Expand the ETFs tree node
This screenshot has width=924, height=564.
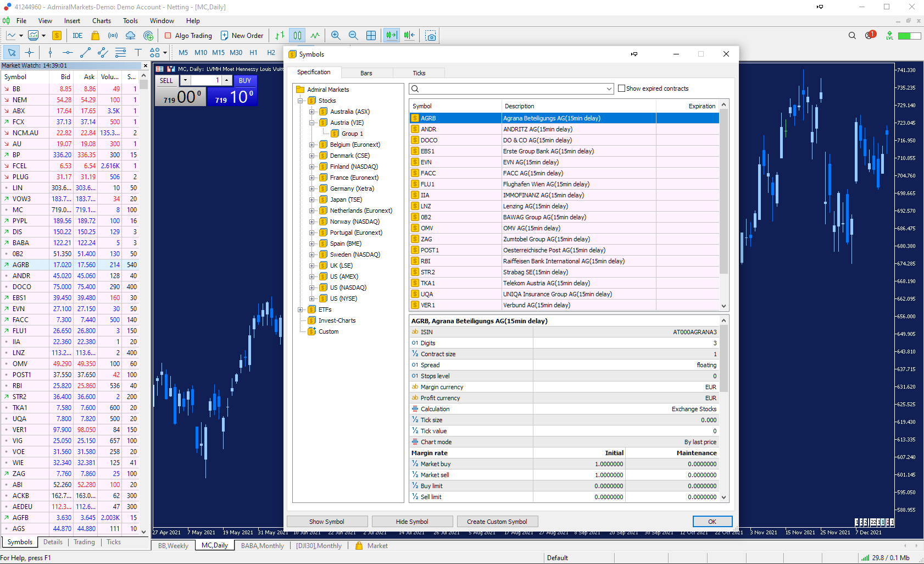tap(300, 309)
